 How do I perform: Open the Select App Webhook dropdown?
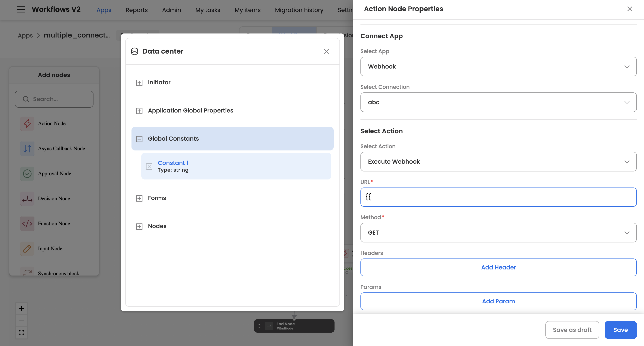(x=498, y=66)
